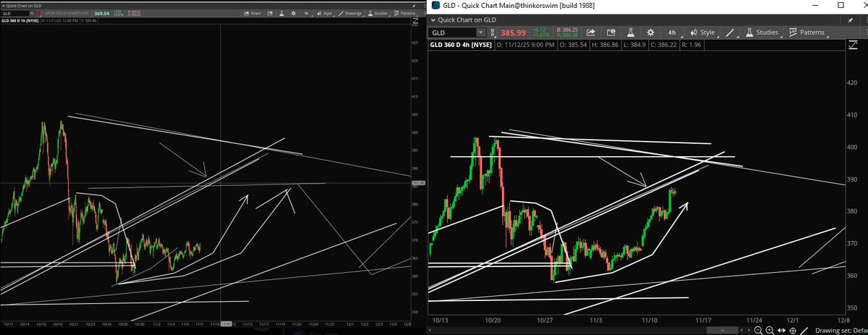
Task: Click the axis icon at top of left chart's price scale
Action: click(414, 22)
